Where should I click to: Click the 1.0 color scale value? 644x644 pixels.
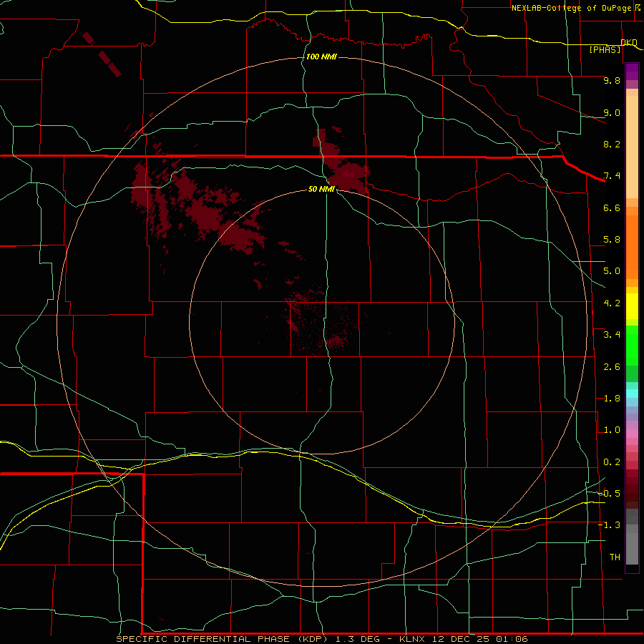[612, 430]
